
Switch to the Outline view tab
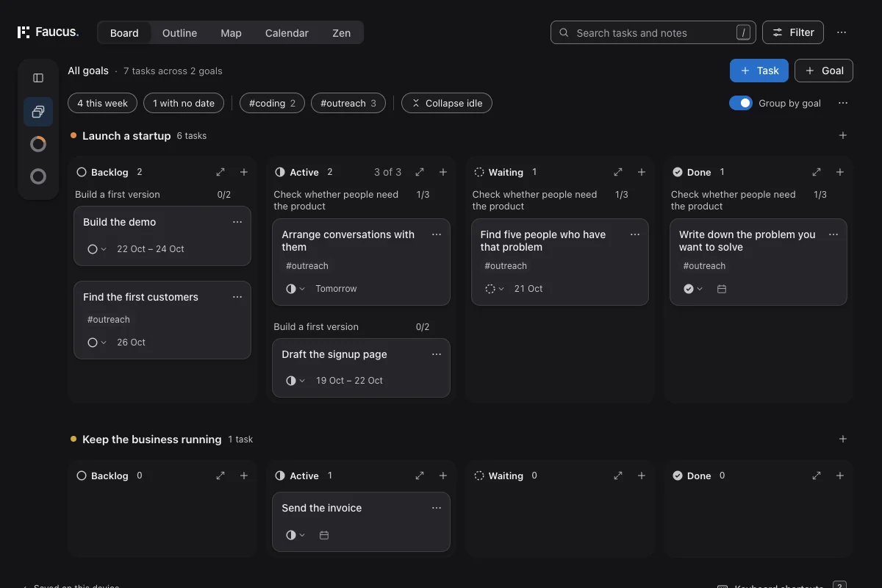pos(179,32)
